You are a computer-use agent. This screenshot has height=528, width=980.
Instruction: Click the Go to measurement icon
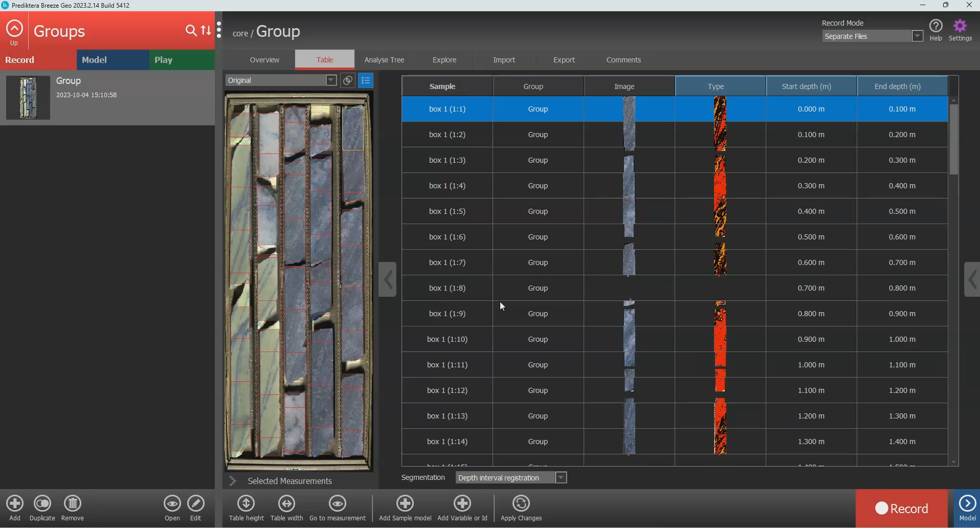click(x=338, y=504)
